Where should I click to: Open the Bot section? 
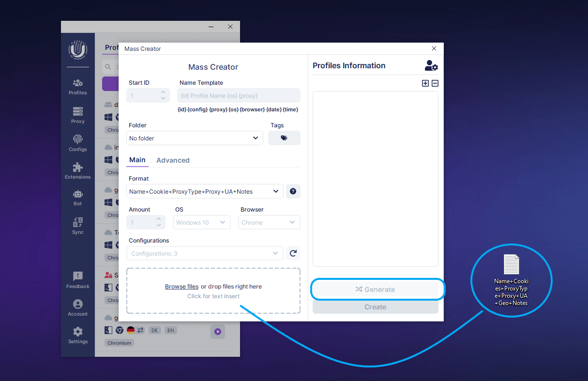[77, 198]
